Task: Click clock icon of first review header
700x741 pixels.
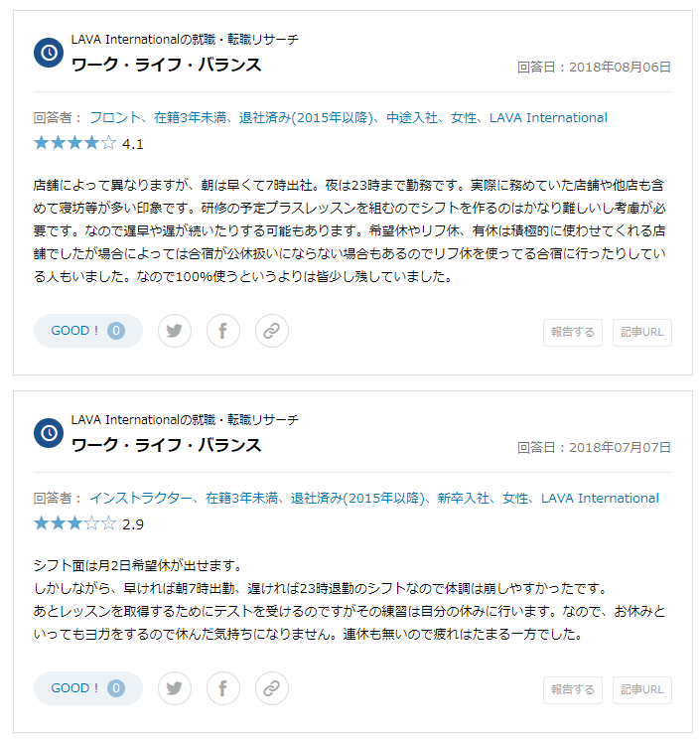Action: 49,53
